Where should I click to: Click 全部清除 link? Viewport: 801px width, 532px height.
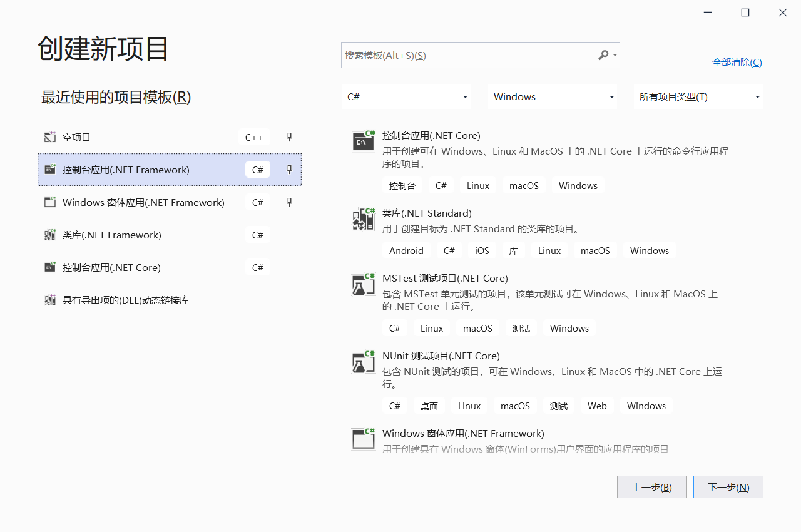[x=737, y=62]
